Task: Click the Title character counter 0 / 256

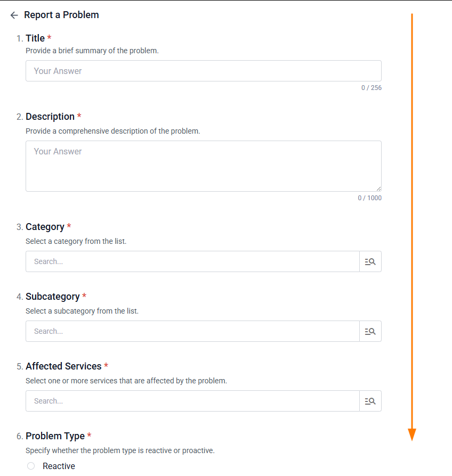Action: click(372, 88)
